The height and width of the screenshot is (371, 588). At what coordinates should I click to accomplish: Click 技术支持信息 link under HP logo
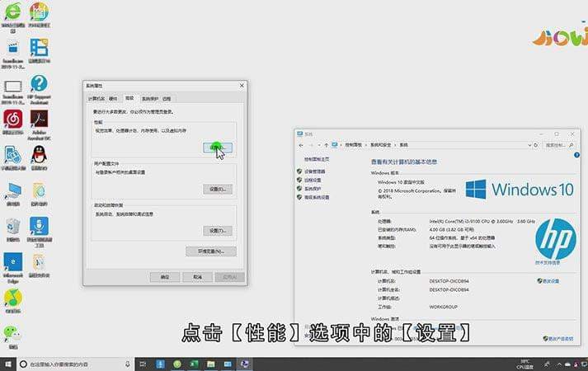(548, 263)
